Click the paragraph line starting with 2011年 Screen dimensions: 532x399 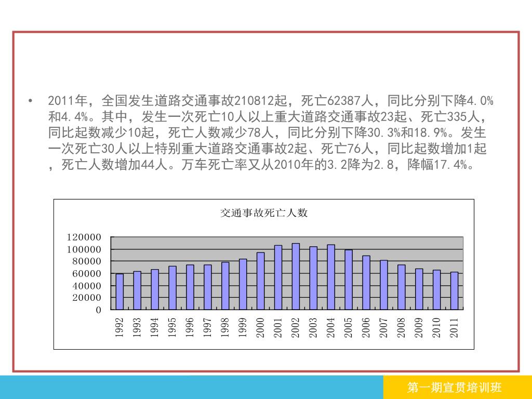[x=270, y=100]
